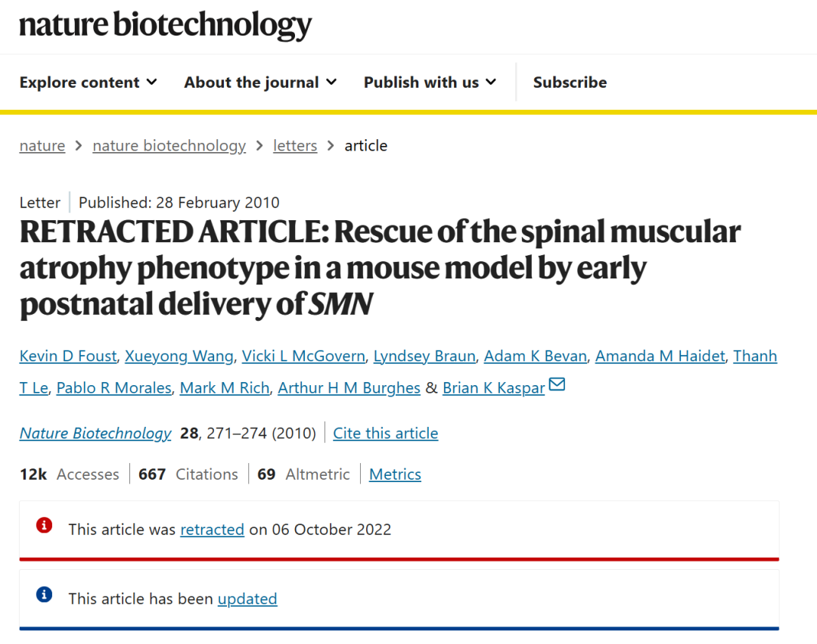817x644 pixels.
Task: Click the blue update info icon
Action: click(45, 595)
